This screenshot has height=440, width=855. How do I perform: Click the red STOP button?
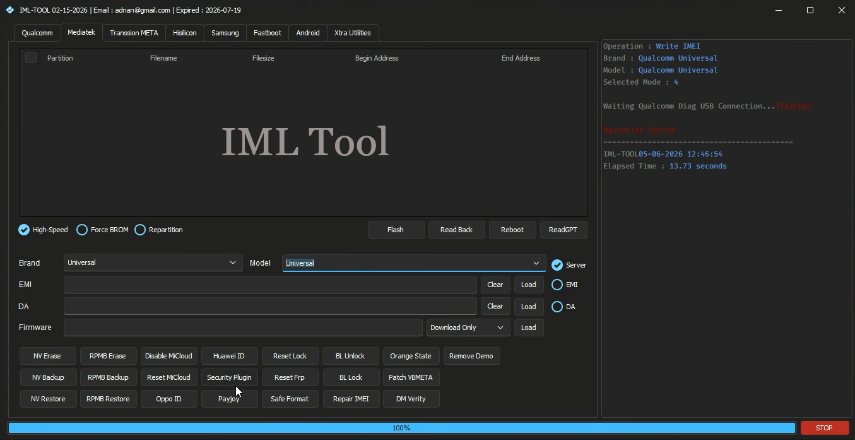click(824, 428)
